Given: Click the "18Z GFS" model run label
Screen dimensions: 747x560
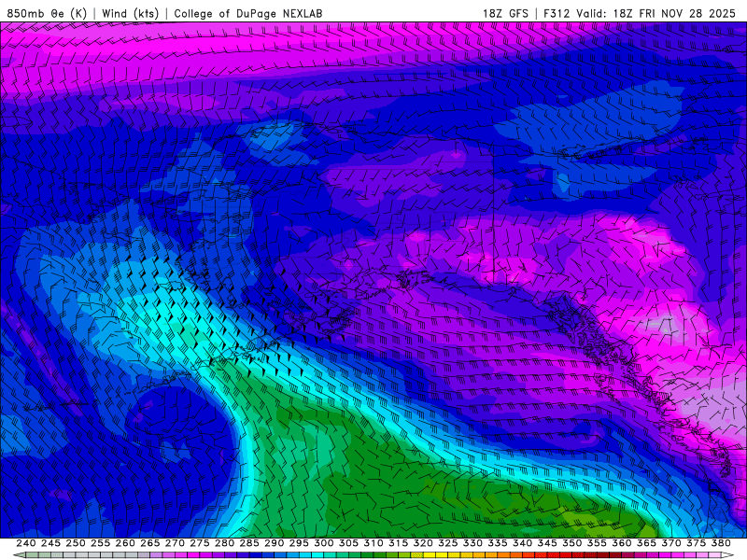Looking at the screenshot, I should (x=505, y=13).
